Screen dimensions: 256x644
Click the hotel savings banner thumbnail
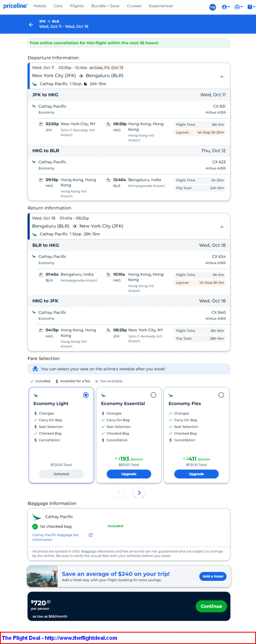42,576
